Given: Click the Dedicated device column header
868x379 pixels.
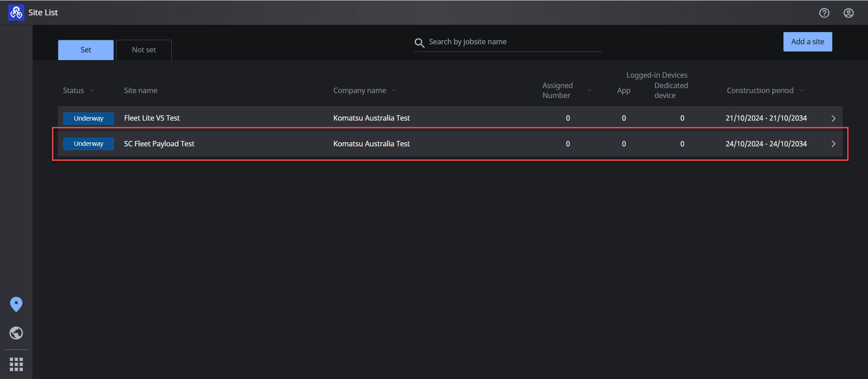Looking at the screenshot, I should (x=671, y=90).
